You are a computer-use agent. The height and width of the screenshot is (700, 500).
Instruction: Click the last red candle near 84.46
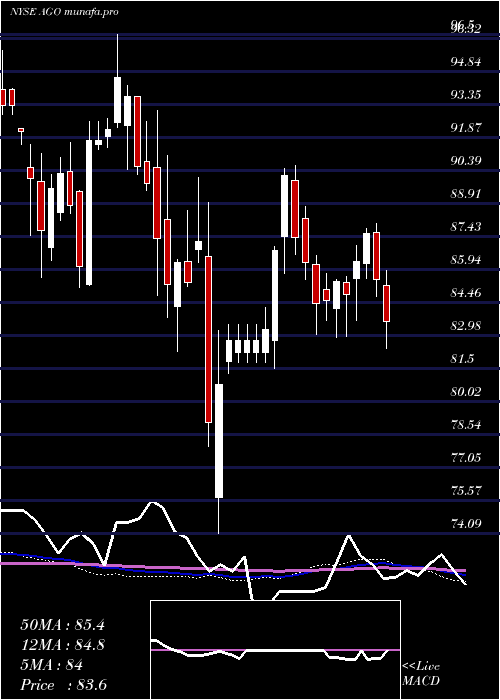coord(387,303)
